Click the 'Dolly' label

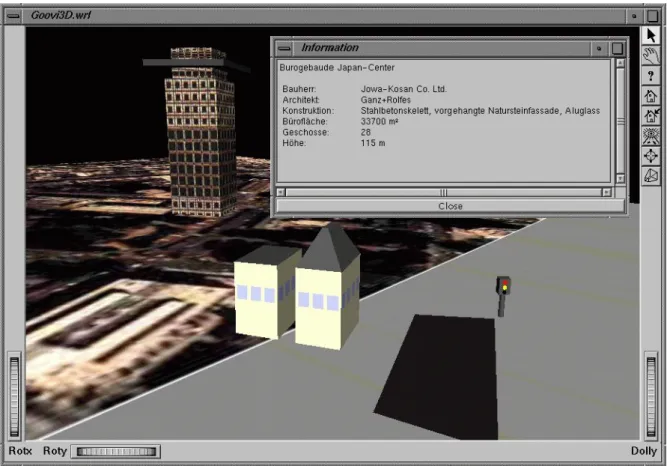point(644,451)
